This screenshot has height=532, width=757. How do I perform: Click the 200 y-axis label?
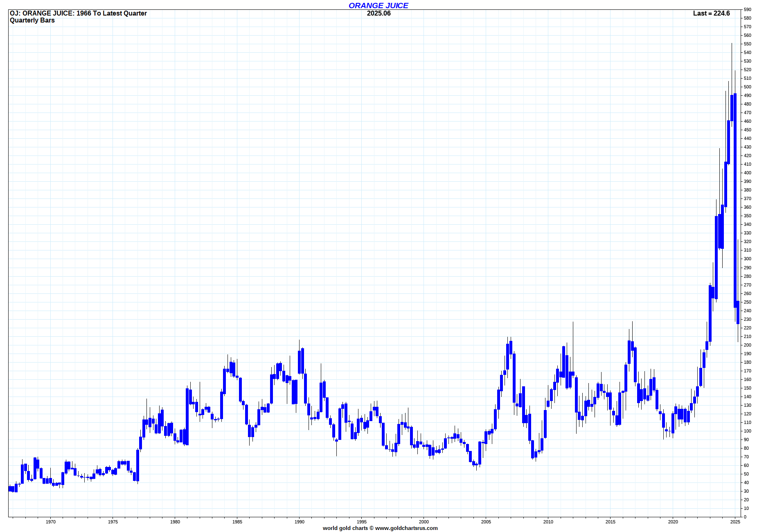[x=748, y=345]
